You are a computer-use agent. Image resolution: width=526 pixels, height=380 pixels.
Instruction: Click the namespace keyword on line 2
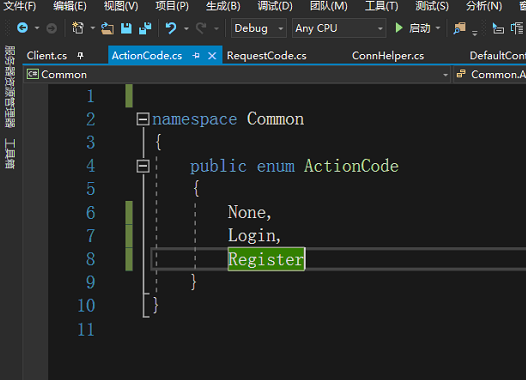(195, 120)
